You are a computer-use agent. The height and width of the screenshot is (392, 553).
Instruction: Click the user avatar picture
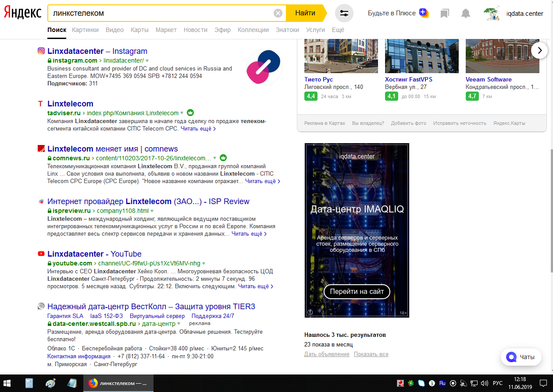pos(492,13)
